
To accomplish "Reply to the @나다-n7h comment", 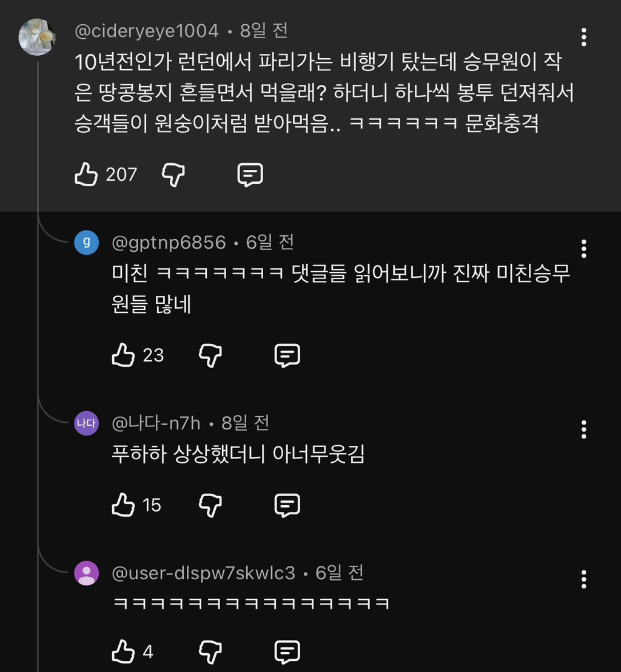I will click(287, 505).
